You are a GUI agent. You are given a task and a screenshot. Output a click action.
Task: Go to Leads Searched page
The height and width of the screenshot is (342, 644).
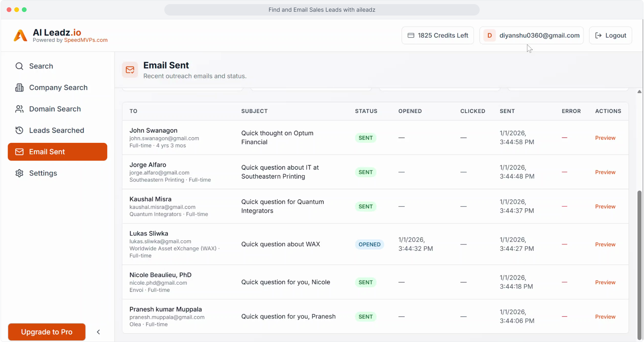[x=56, y=130]
